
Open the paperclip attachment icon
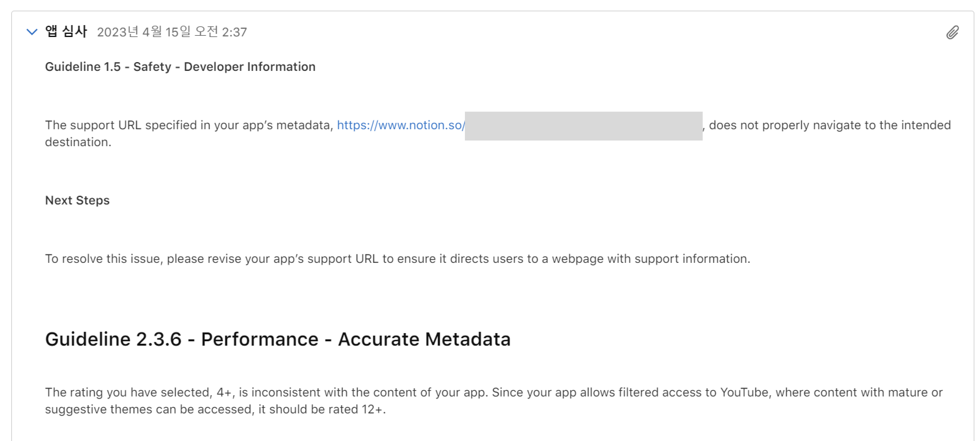click(953, 33)
